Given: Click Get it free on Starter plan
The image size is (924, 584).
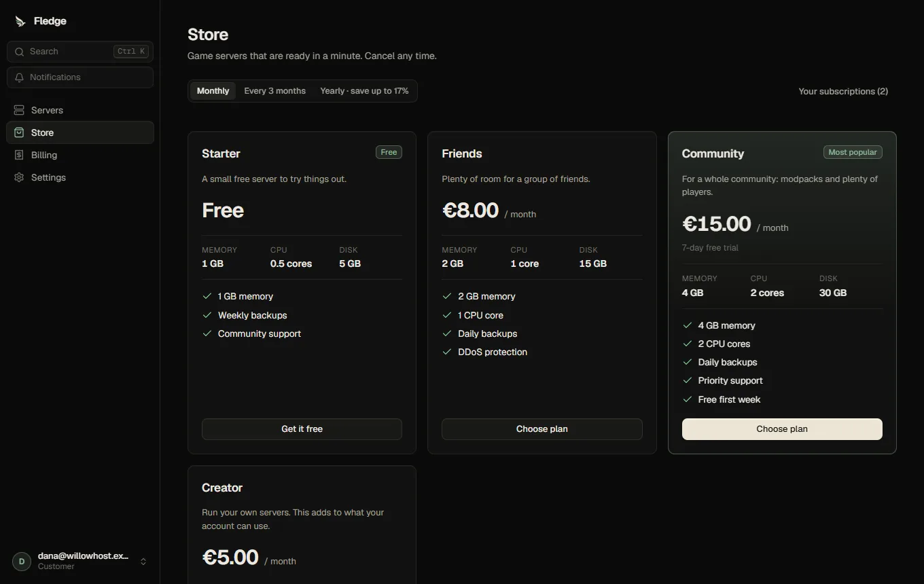Looking at the screenshot, I should [302, 429].
